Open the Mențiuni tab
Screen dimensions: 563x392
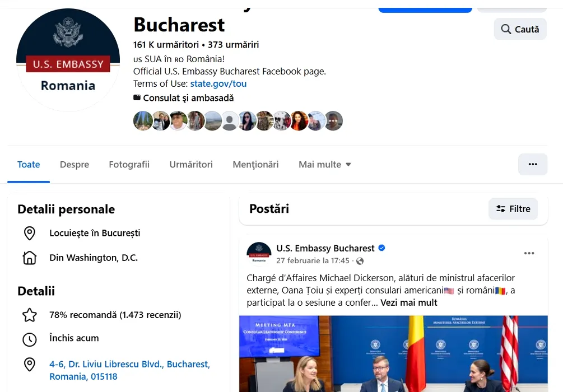pyautogui.click(x=255, y=165)
